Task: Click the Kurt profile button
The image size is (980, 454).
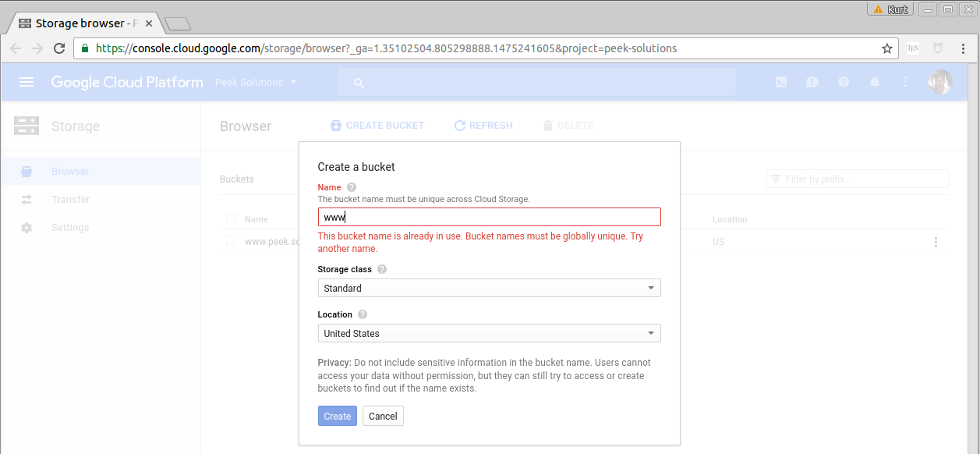Action: click(x=890, y=9)
